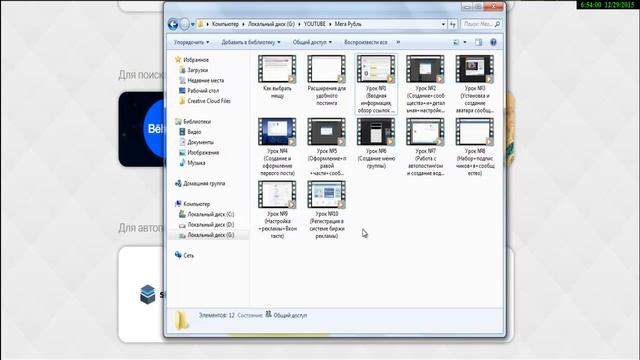Image resolution: width=640 pixels, height=360 pixels.
Task: Open the view options dropdown arrow
Action: tap(465, 42)
